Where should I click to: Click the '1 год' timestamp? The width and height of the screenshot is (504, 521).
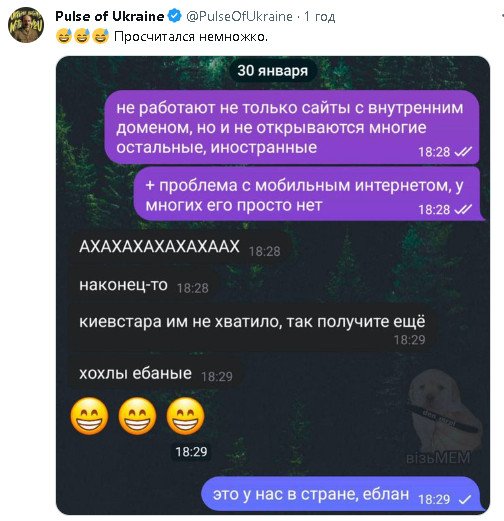click(x=319, y=16)
